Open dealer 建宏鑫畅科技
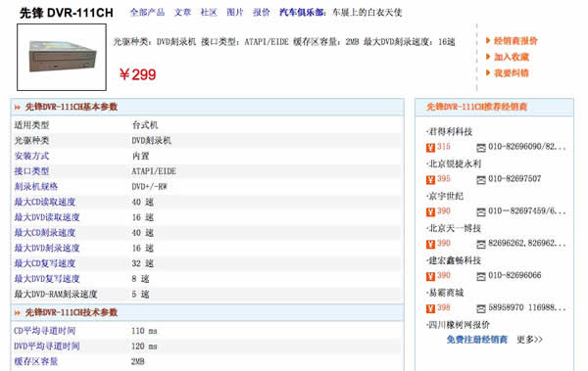 coord(454,260)
